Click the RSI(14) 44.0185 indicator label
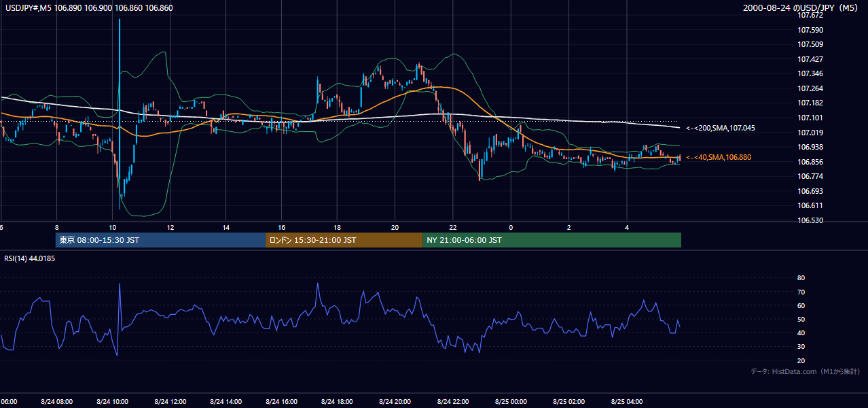Viewport: 868px width, 408px height. point(29,258)
